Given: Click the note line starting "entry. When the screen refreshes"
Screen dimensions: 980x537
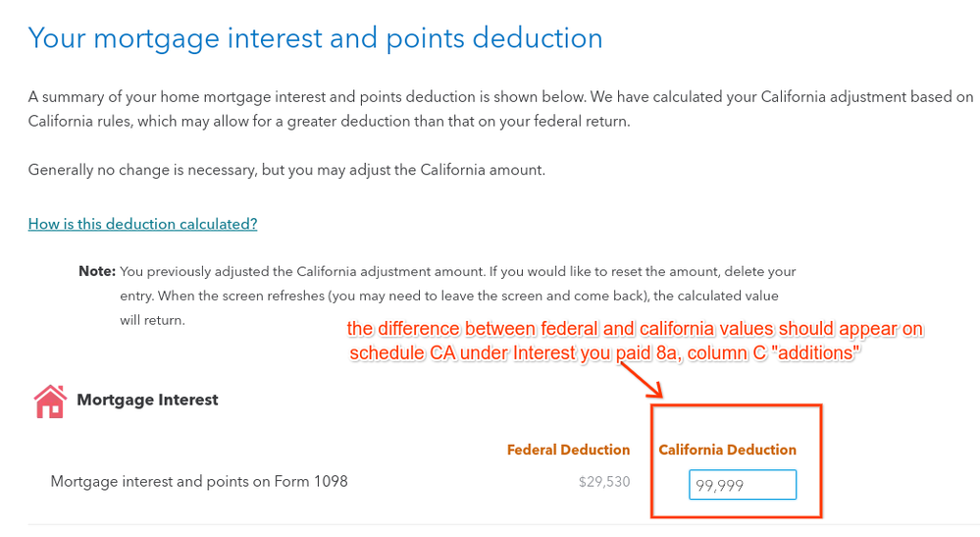Looking at the screenshot, I should pyautogui.click(x=448, y=295).
